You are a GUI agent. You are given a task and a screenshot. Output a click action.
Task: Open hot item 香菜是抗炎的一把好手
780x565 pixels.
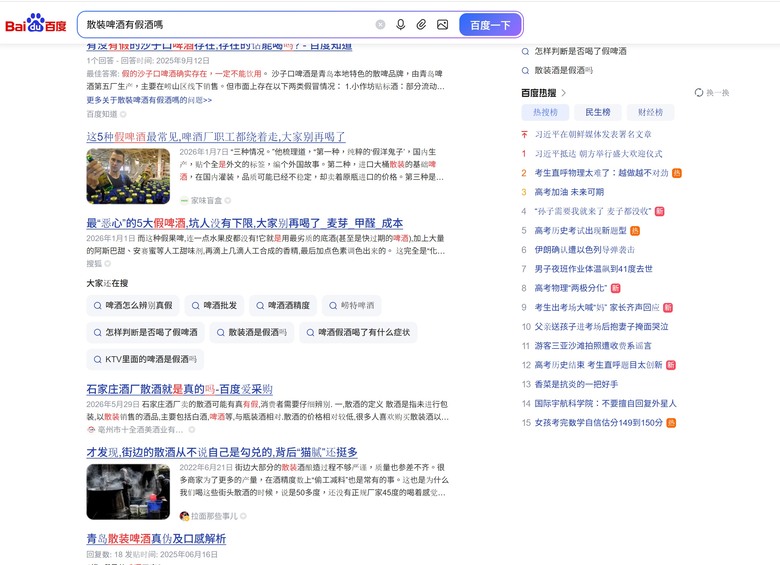pyautogui.click(x=576, y=384)
